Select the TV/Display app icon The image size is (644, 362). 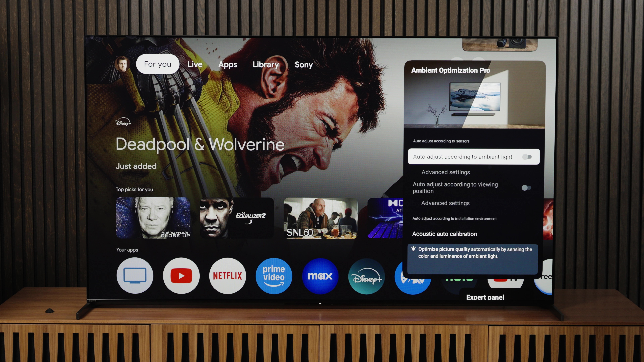(x=135, y=275)
